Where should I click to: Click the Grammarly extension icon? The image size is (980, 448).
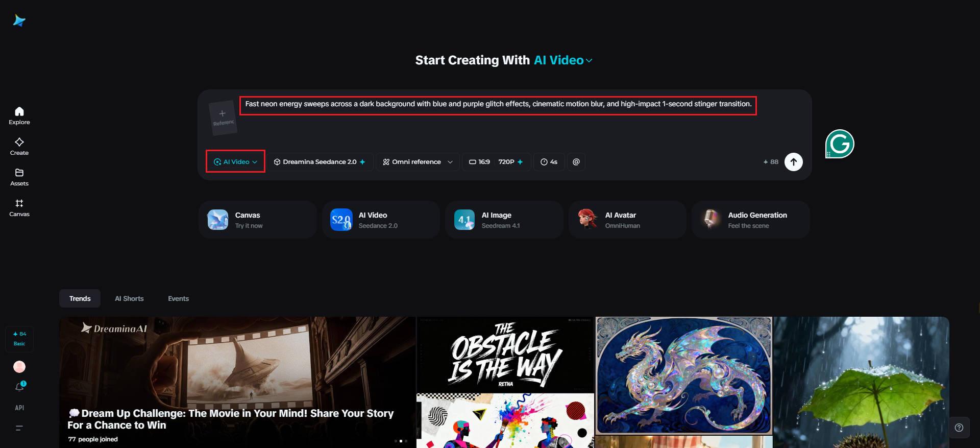tap(840, 144)
